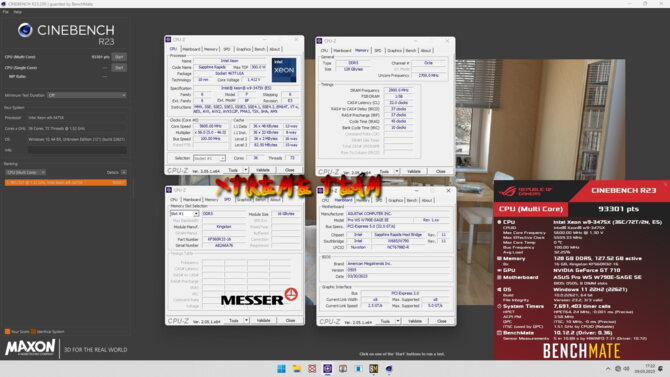Screen dimensions: 670x377
Task: Click the volume icon in system tray
Action: point(626,368)
